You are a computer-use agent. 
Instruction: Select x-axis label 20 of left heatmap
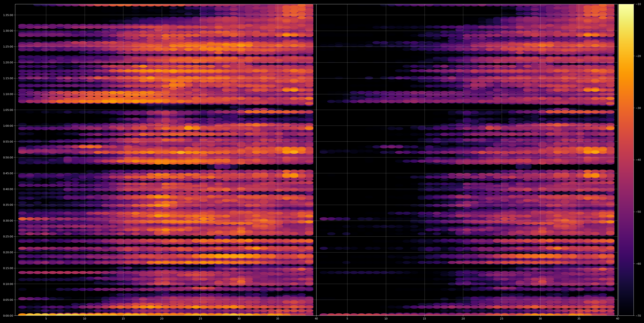(x=162, y=319)
